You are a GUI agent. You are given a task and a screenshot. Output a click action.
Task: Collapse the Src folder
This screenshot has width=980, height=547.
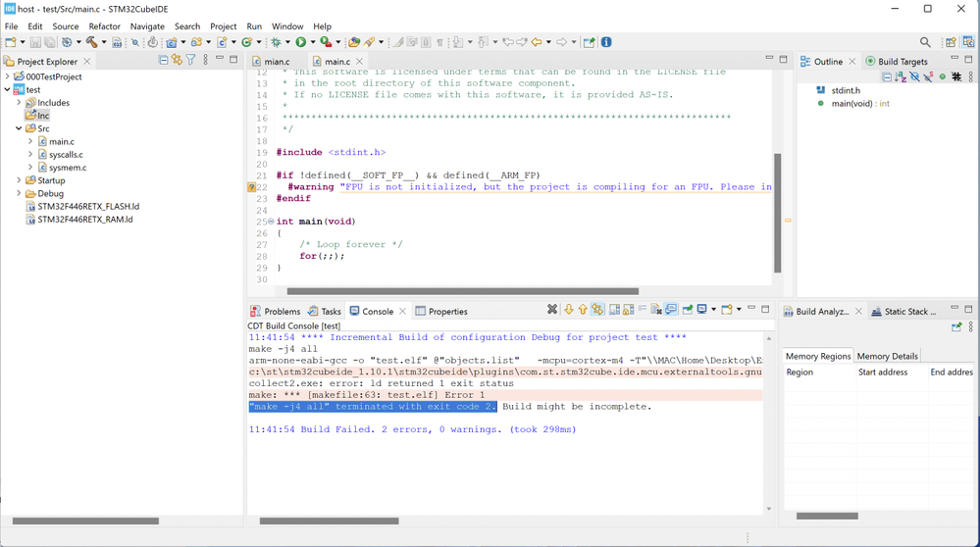pyautogui.click(x=19, y=128)
